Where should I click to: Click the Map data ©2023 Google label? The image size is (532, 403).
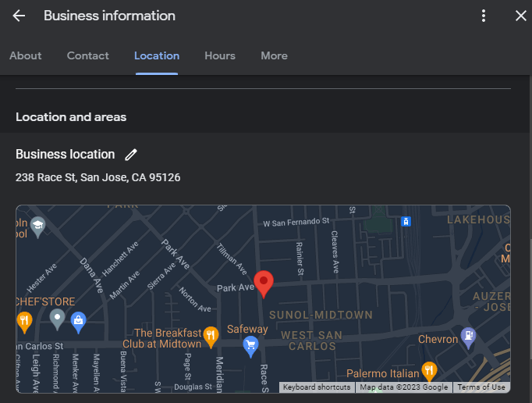(404, 387)
